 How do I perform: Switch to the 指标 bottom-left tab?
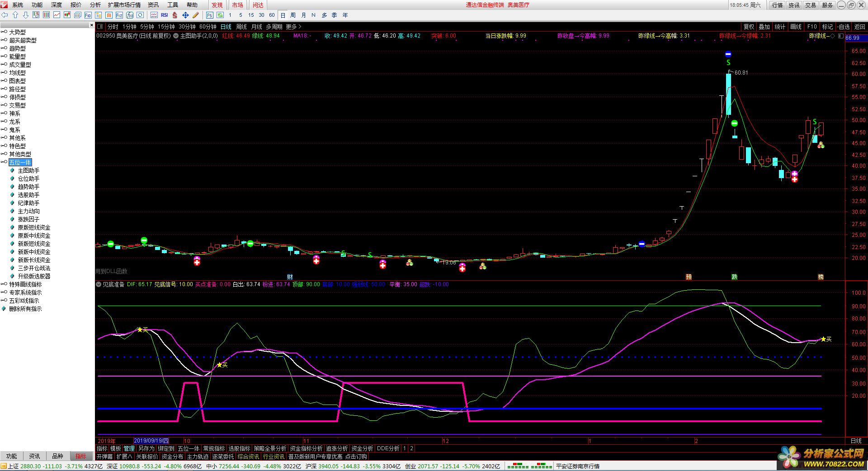81,456
